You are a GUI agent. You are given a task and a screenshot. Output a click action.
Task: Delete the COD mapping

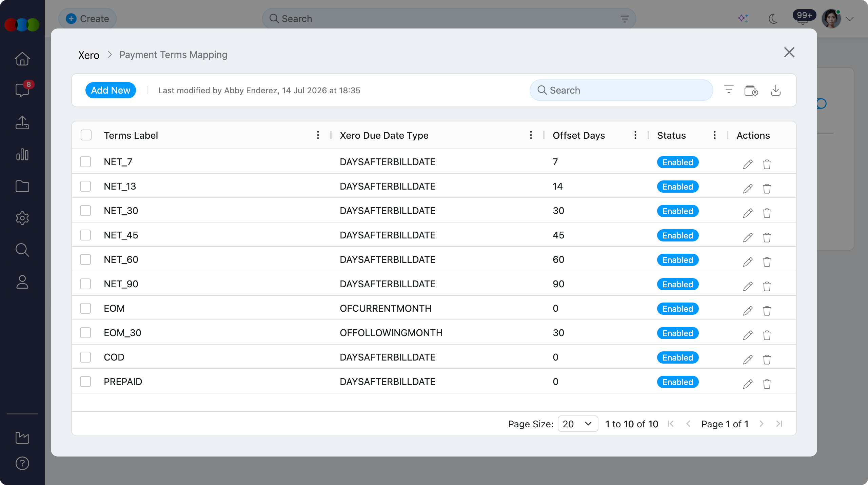[x=767, y=359]
